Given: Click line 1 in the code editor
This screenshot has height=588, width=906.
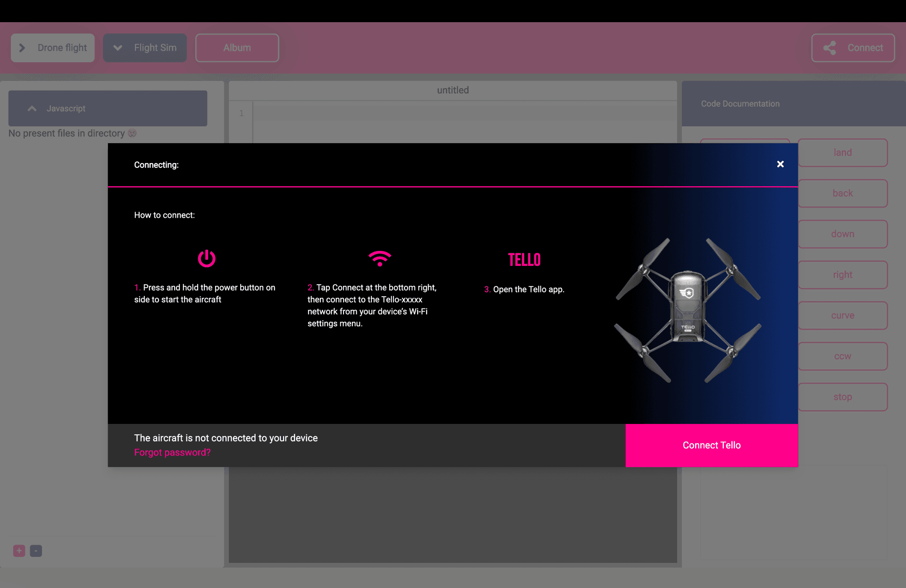Looking at the screenshot, I should (464, 113).
